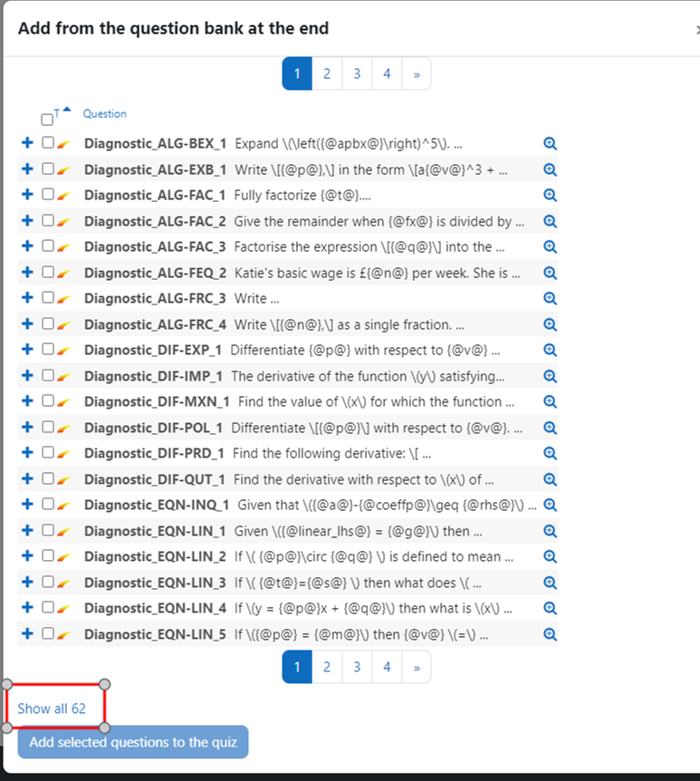This screenshot has height=781, width=700.
Task: Click plus icon for Diagnostic_EQN-LIN_5
Action: click(x=27, y=633)
